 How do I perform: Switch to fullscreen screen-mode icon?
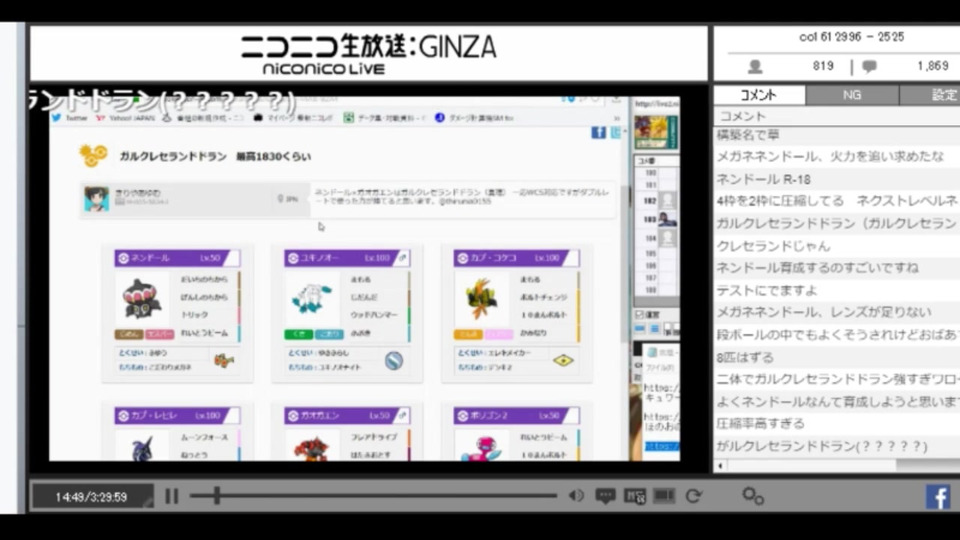664,495
